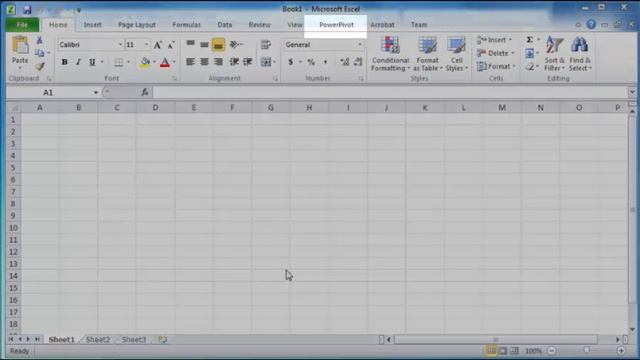Open the Calibri font name dropdown
640x360 pixels.
click(120, 44)
